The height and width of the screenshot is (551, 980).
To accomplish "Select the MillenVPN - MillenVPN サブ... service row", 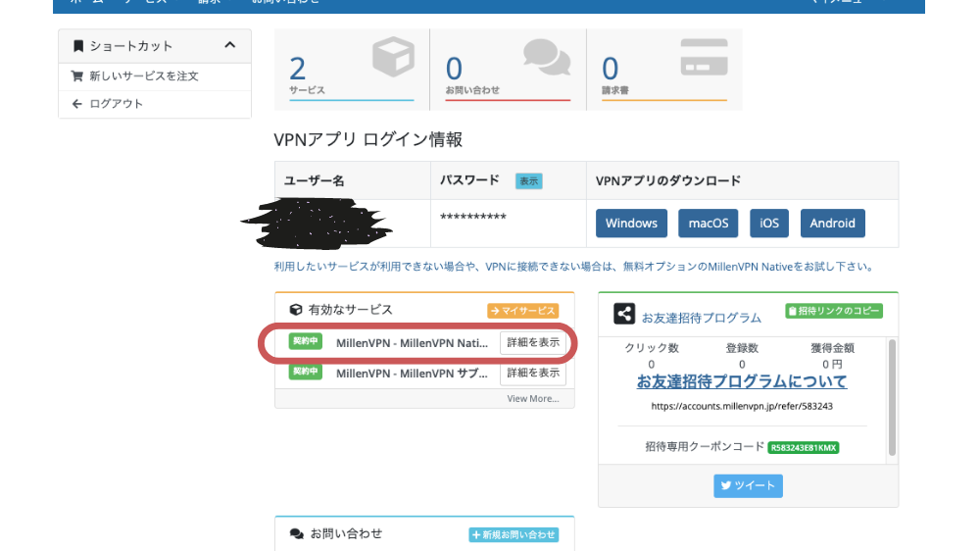I will (x=412, y=374).
